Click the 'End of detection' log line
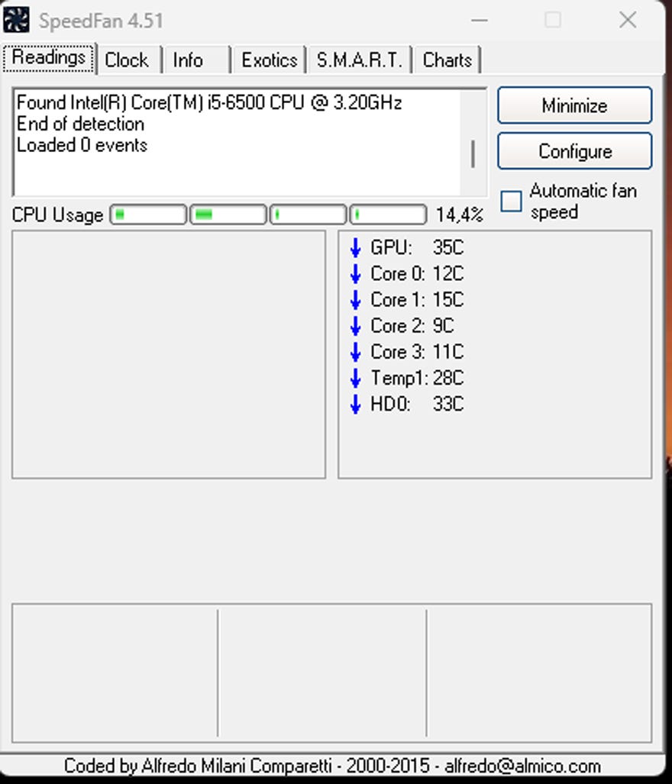This screenshot has width=672, height=784. pos(80,124)
